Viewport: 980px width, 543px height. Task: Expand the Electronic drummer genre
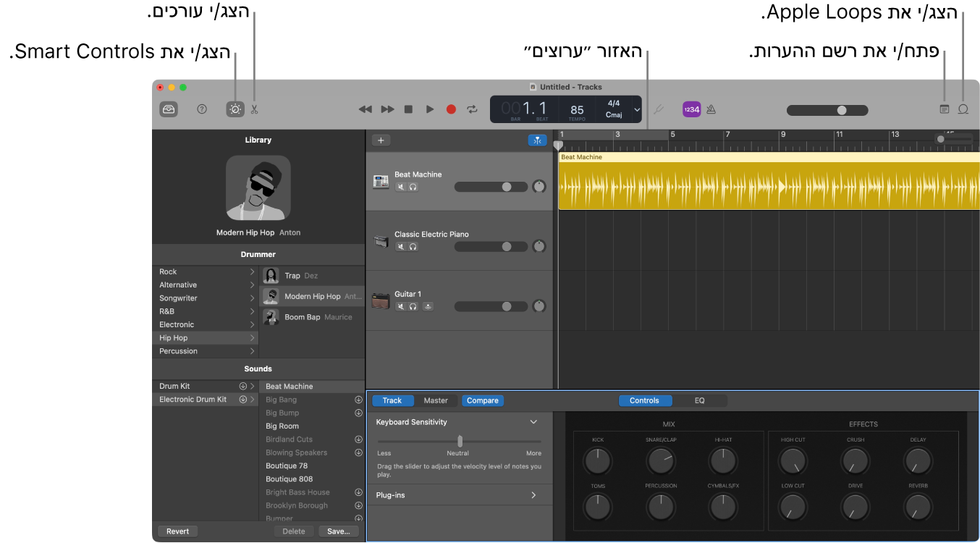252,324
